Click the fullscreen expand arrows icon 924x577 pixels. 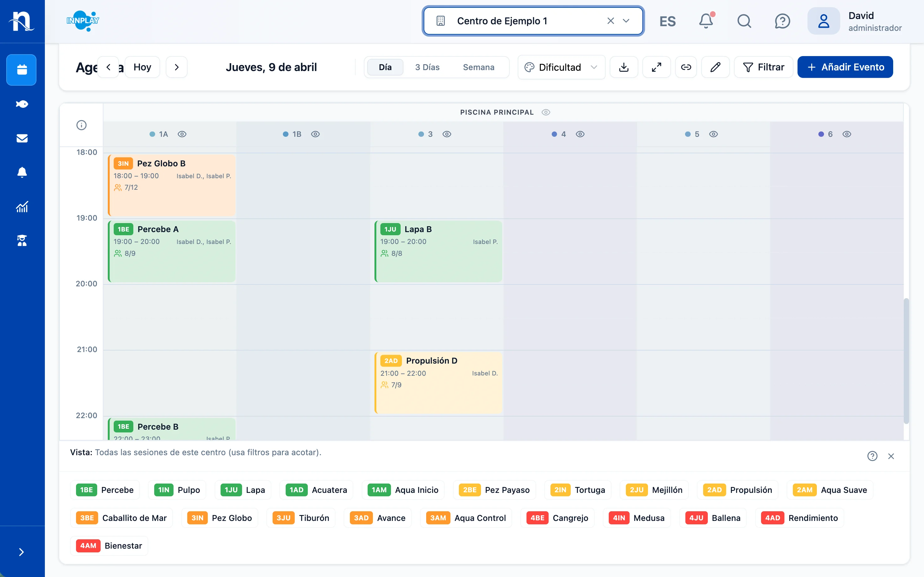tap(656, 67)
